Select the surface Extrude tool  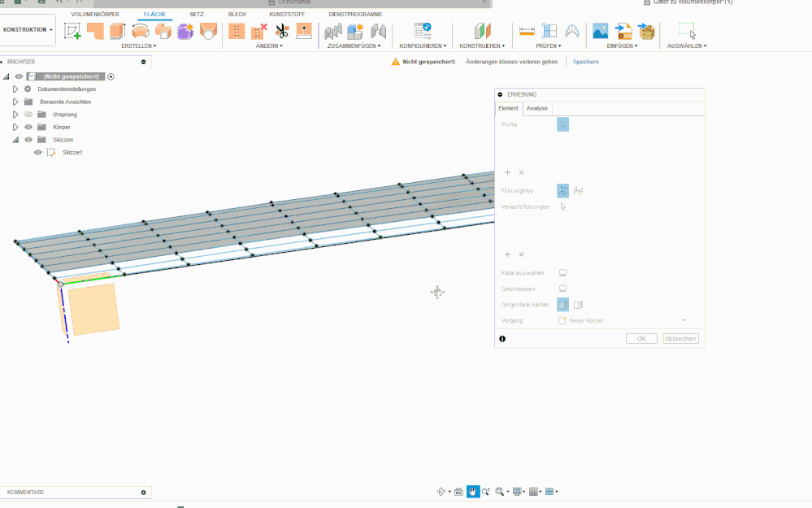(118, 31)
